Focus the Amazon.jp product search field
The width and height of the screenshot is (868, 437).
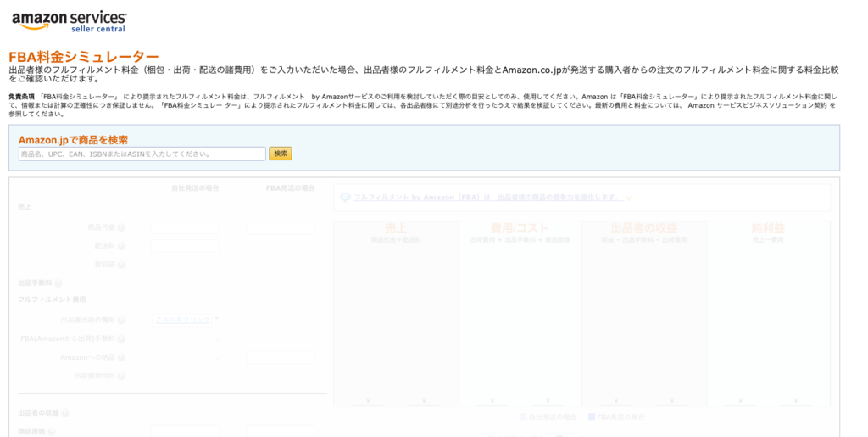point(142,154)
